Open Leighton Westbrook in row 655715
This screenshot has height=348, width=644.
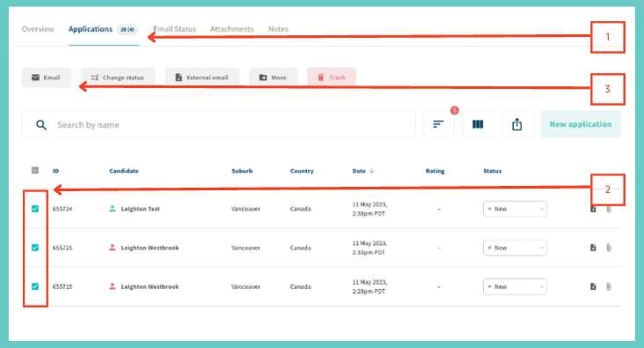coord(150,286)
